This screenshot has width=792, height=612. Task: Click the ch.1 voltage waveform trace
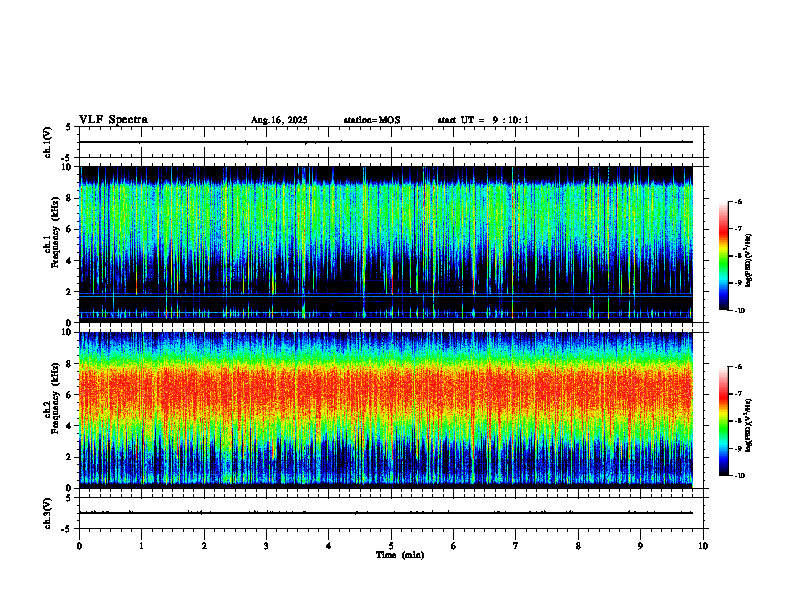point(386,142)
